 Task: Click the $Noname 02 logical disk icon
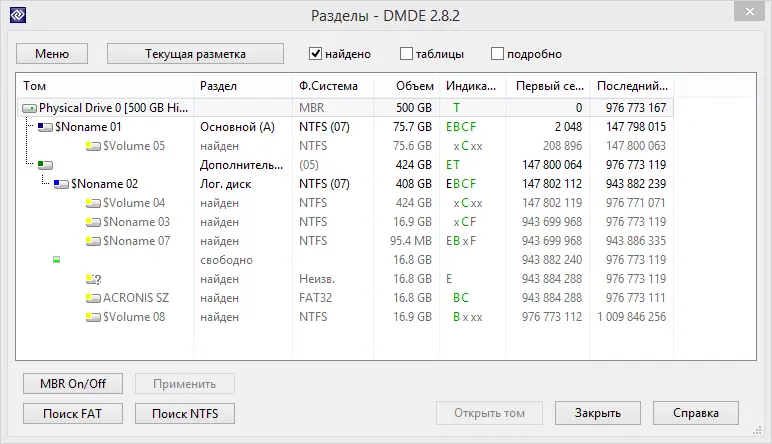tap(61, 184)
